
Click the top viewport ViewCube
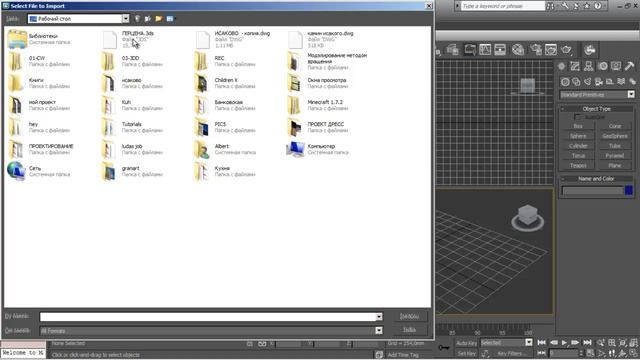527,87
